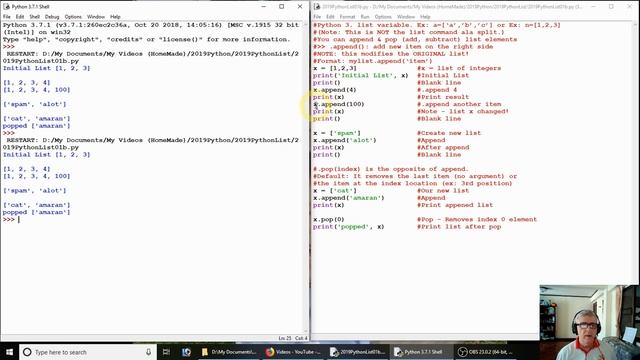
Task: Maximize the Python 3.7.1 Shell window
Action: coord(282,7)
